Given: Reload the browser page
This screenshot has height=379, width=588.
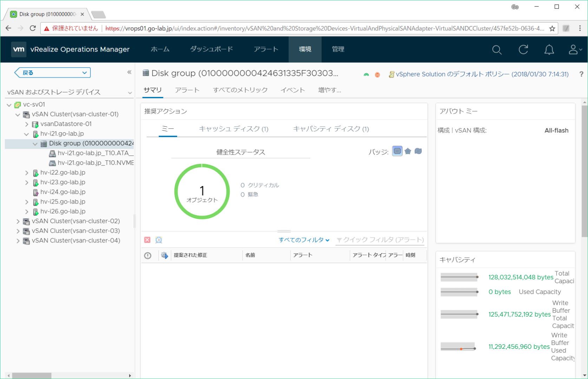Looking at the screenshot, I should [x=33, y=28].
